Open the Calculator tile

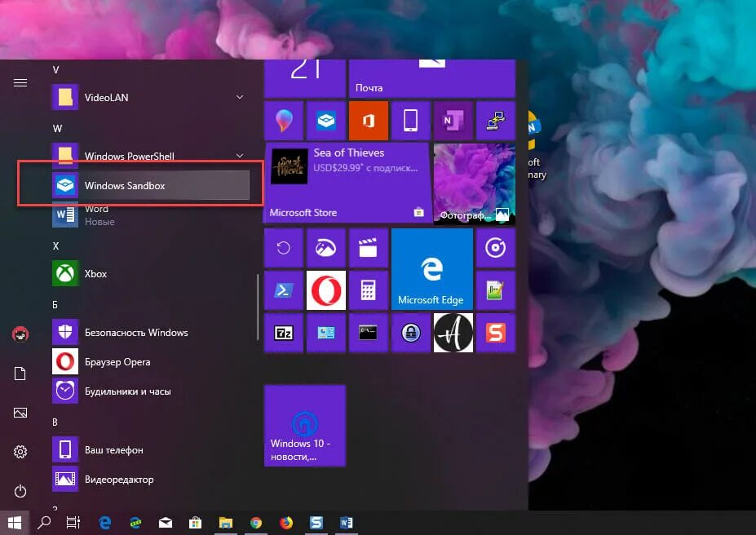click(x=369, y=290)
